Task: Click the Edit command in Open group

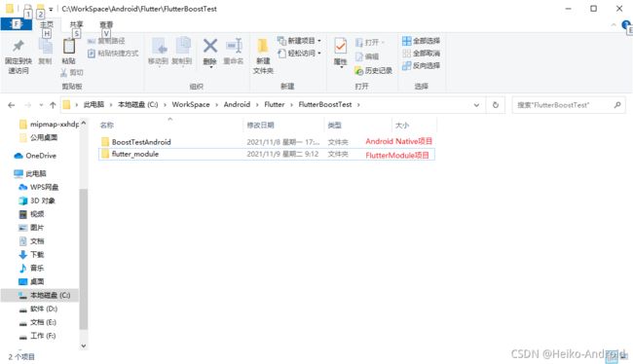Action: [367, 56]
